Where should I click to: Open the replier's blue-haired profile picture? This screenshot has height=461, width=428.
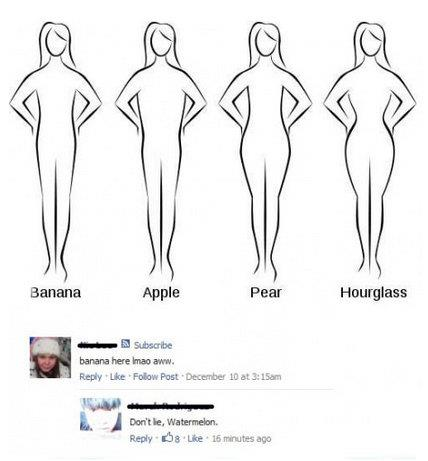point(100,415)
